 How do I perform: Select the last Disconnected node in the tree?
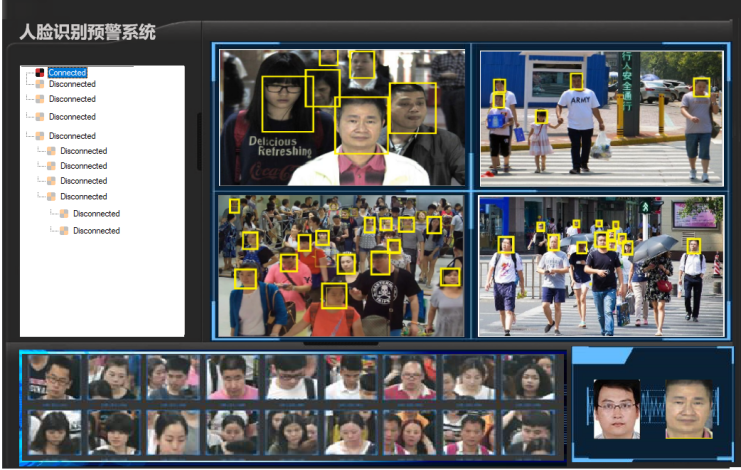tap(96, 231)
